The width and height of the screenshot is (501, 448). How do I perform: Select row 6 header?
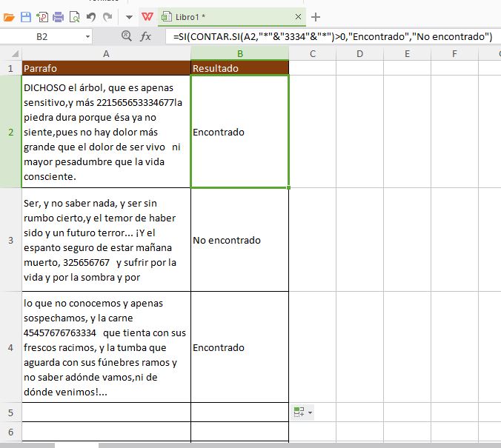coord(11,432)
